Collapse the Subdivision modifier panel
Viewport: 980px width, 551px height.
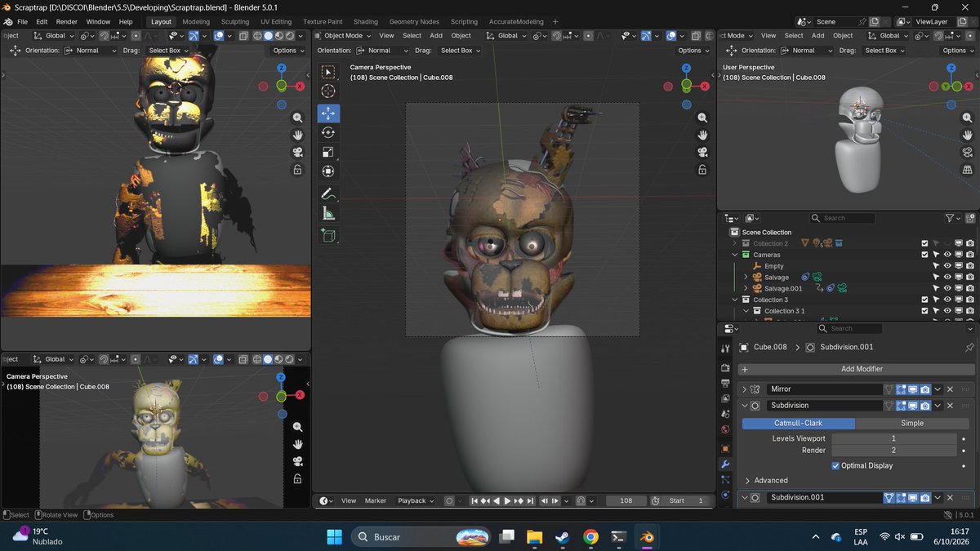point(744,406)
